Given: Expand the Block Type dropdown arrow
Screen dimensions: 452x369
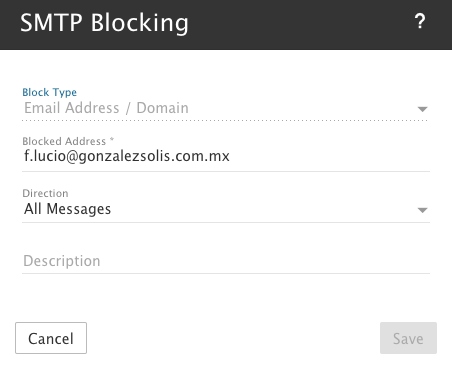Looking at the screenshot, I should tap(422, 109).
